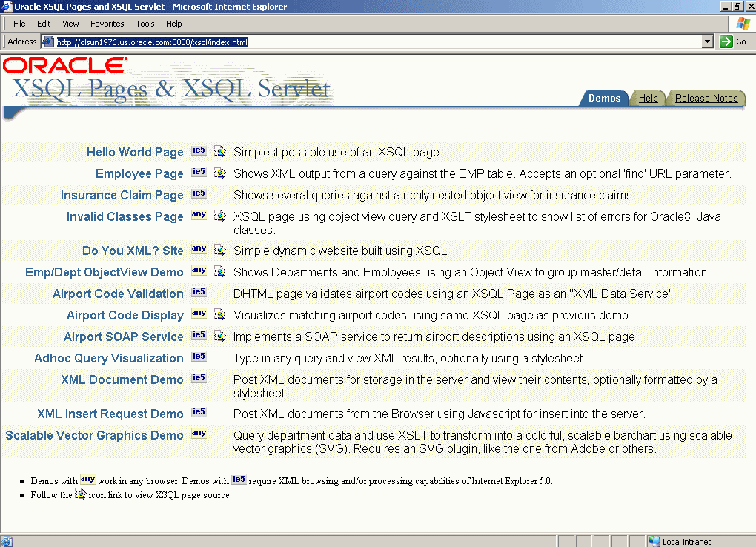The image size is (756, 547).
Task: Open the Tools menu
Action: 145,23
